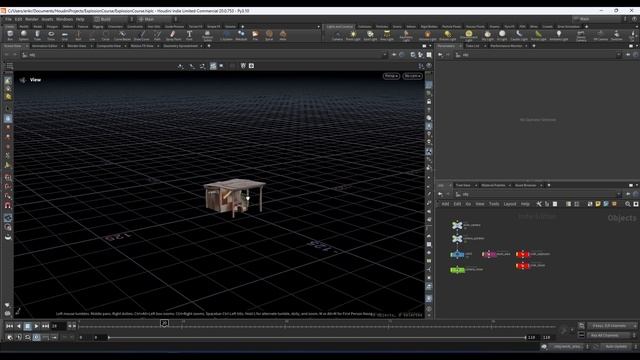This screenshot has width=640, height=360.
Task: Open the Lights and Cameras shelf tab
Action: tap(340, 27)
